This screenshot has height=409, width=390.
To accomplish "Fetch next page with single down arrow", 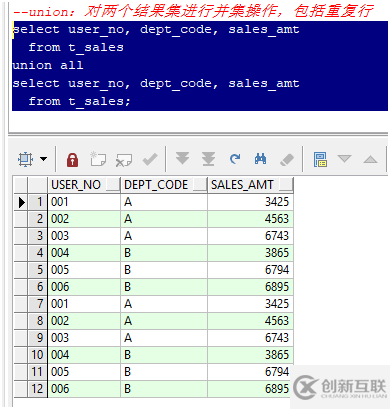I will coord(182,158).
